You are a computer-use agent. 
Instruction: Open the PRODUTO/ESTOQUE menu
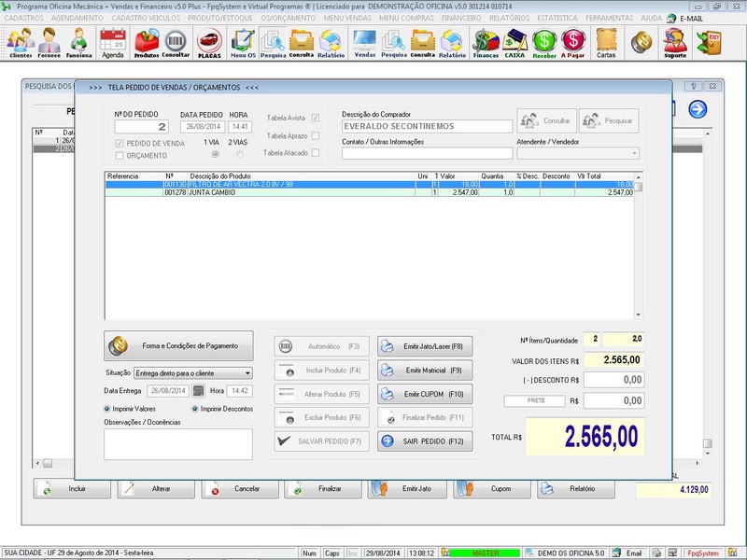pos(220,18)
